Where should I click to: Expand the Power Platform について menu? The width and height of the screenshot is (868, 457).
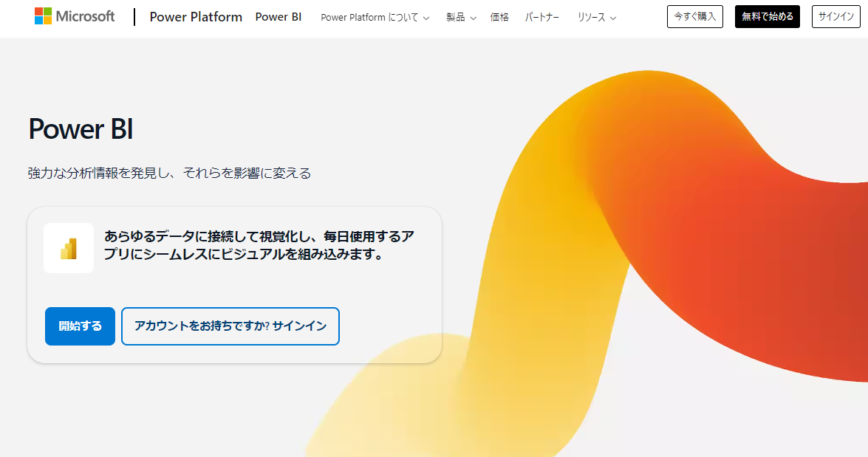(x=375, y=18)
